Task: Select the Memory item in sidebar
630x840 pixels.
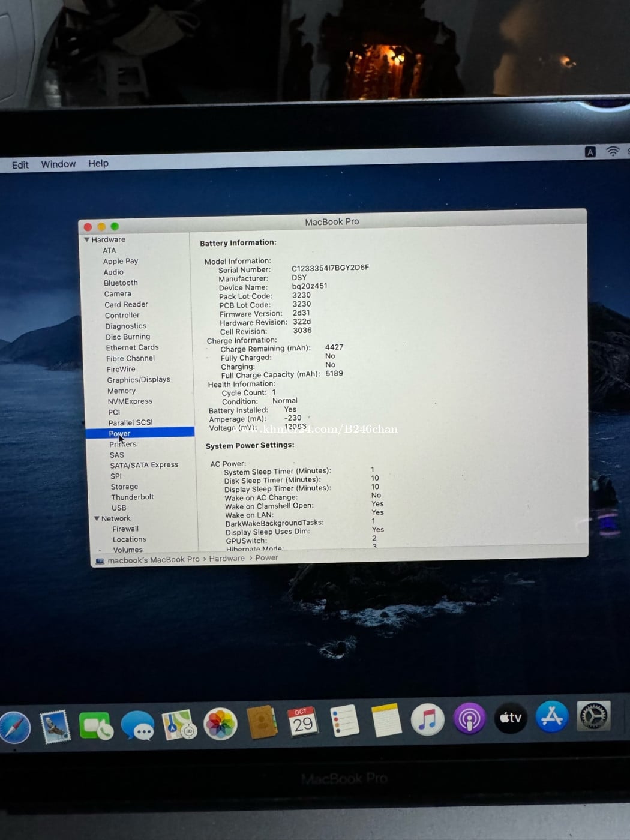Action: pos(122,391)
